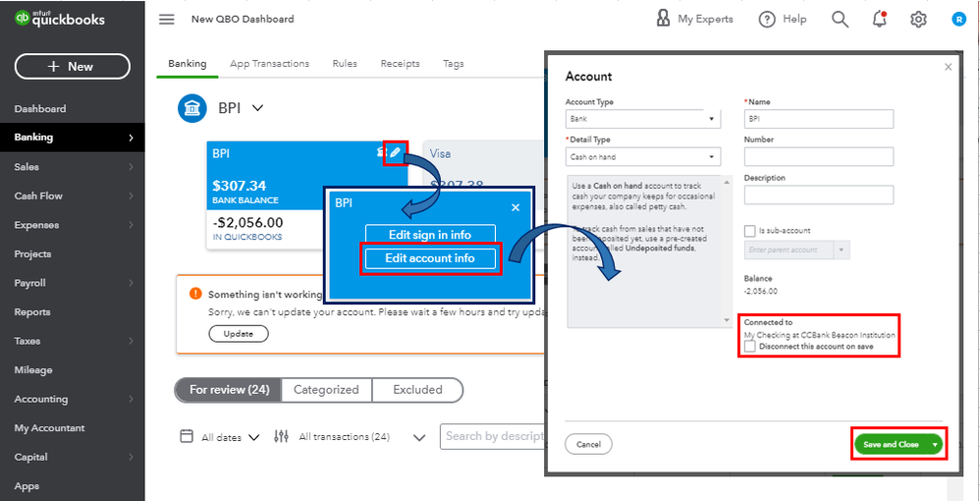Viewport: 980px width, 501px height.
Task: Open the notifications bell
Action: click(x=880, y=20)
